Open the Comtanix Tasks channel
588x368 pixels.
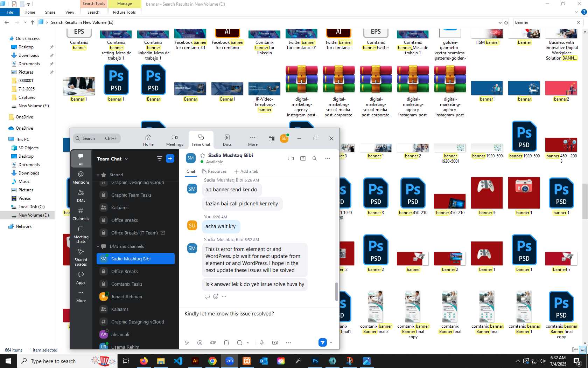[135, 284]
